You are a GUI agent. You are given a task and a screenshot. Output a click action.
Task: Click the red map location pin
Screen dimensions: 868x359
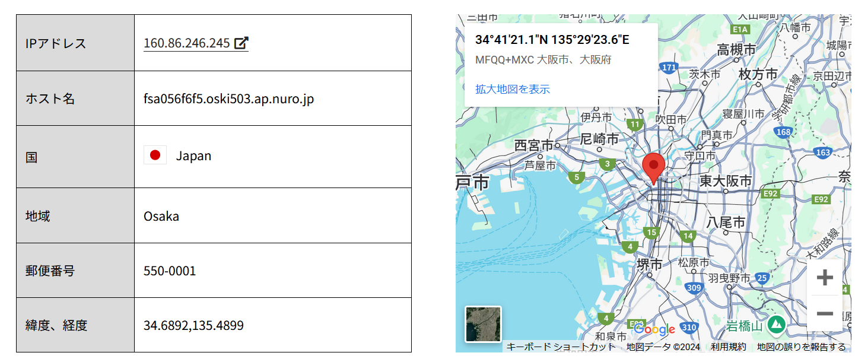pyautogui.click(x=654, y=169)
